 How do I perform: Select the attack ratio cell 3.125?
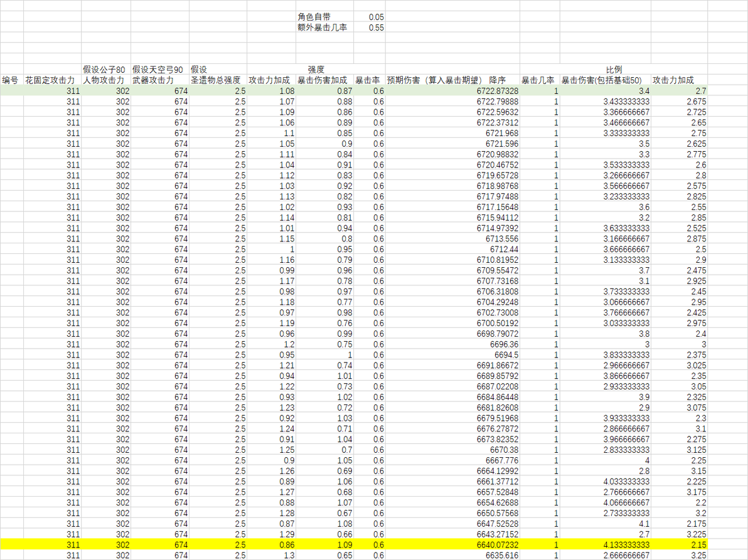[x=679, y=450]
